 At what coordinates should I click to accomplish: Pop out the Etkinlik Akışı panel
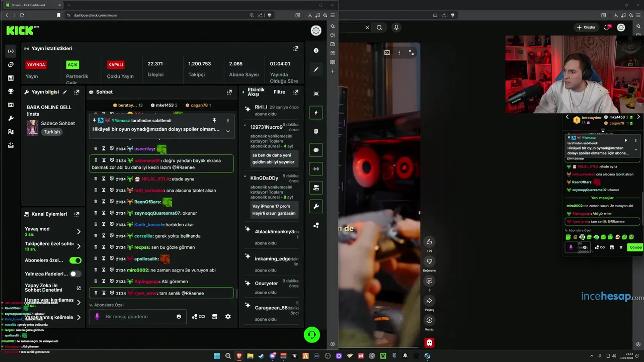296,92
